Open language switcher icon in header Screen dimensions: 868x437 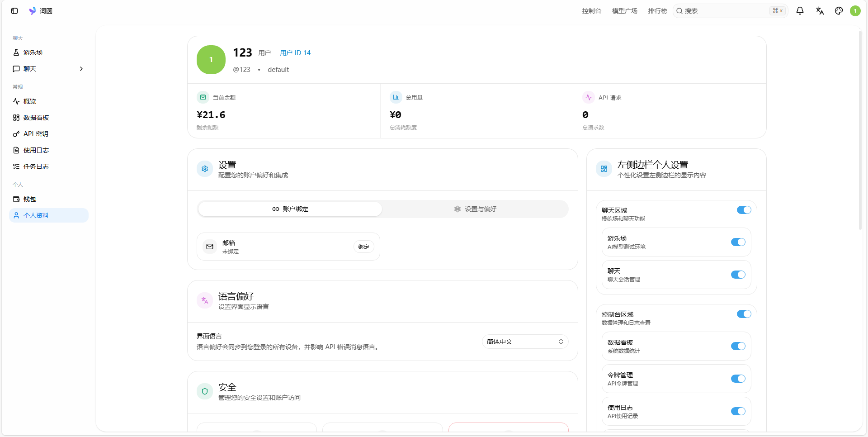pyautogui.click(x=820, y=11)
